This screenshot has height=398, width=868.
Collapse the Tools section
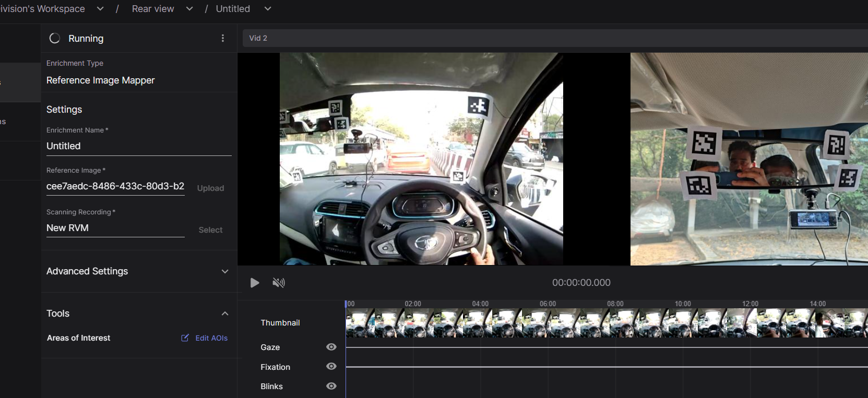coord(225,313)
